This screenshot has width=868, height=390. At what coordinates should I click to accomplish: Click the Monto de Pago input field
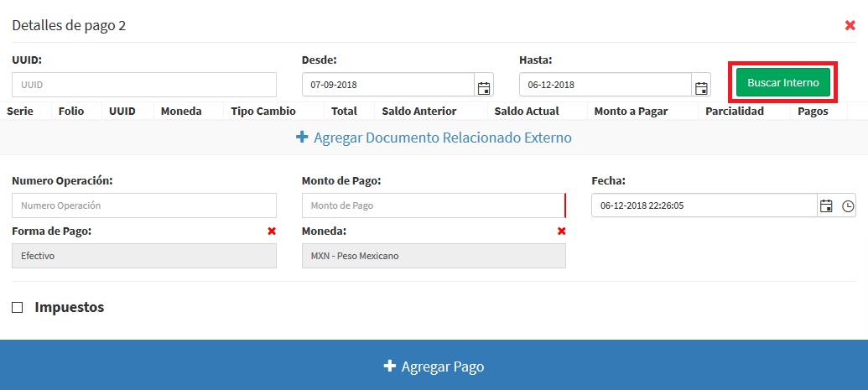click(x=433, y=205)
